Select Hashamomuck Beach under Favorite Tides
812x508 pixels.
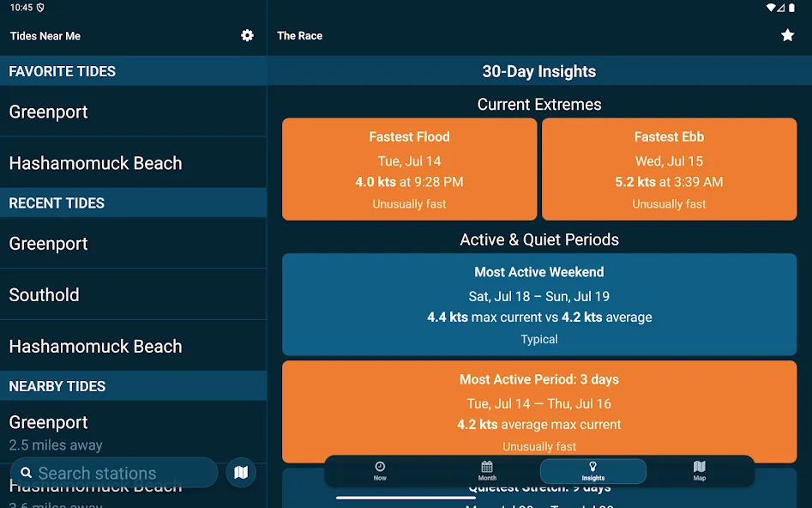coord(133,163)
